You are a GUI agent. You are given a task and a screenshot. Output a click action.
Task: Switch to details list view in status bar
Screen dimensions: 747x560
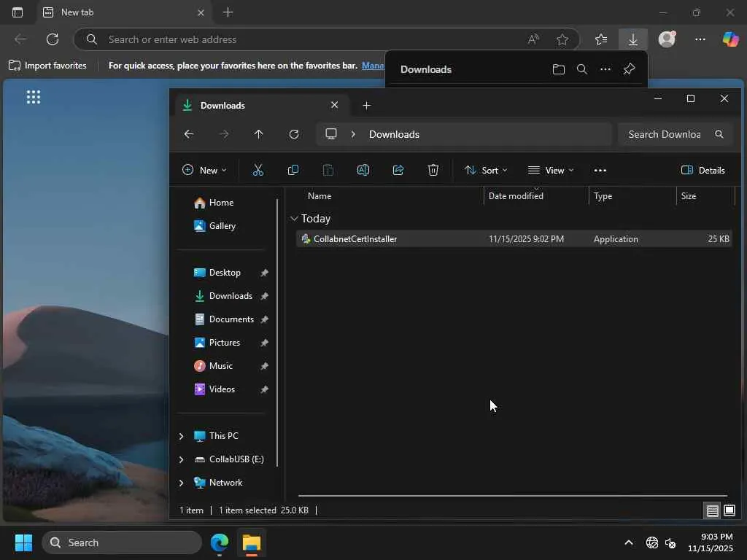pos(712,510)
